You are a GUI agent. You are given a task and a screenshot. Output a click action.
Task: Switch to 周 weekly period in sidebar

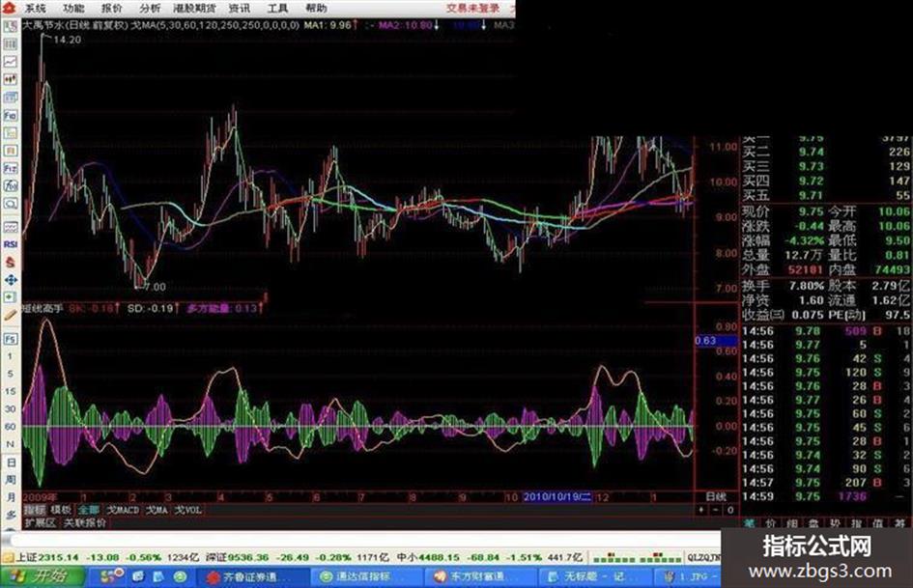coord(11,478)
